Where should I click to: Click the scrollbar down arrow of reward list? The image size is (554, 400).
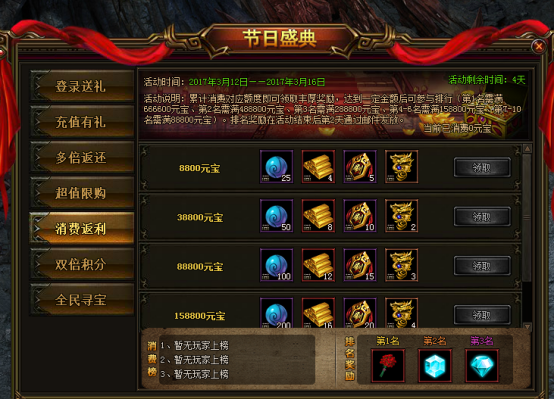click(x=527, y=327)
